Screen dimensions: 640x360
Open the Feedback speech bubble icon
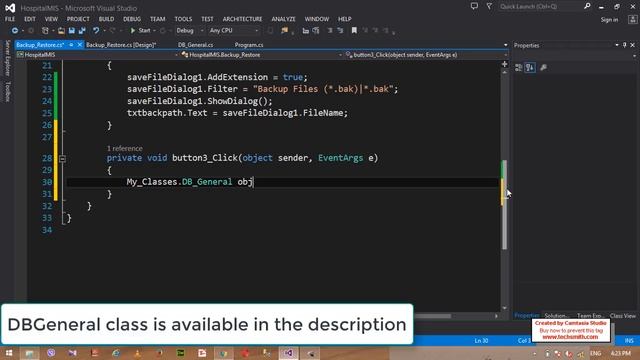pos(474,6)
